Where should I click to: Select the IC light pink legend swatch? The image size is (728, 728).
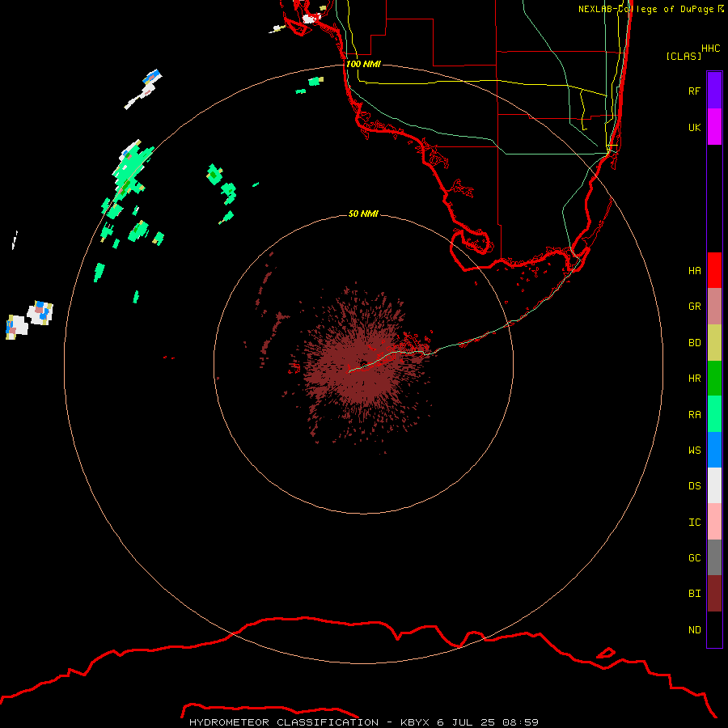pos(714,522)
